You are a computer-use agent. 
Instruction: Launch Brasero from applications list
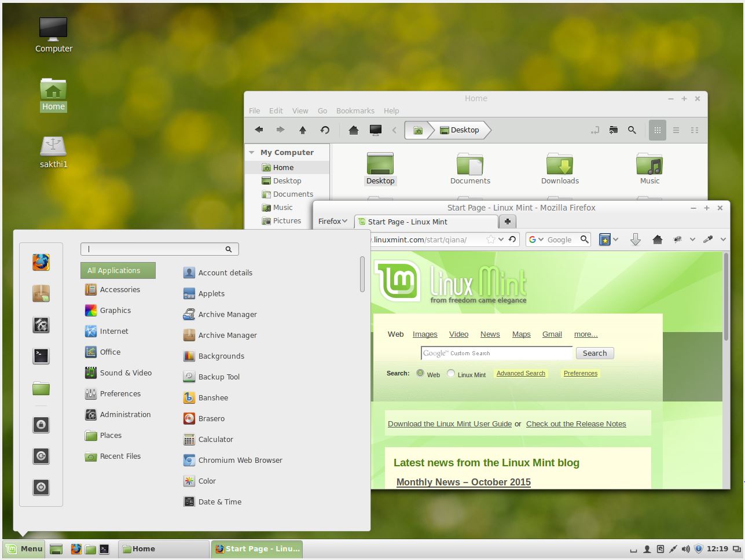click(204, 419)
